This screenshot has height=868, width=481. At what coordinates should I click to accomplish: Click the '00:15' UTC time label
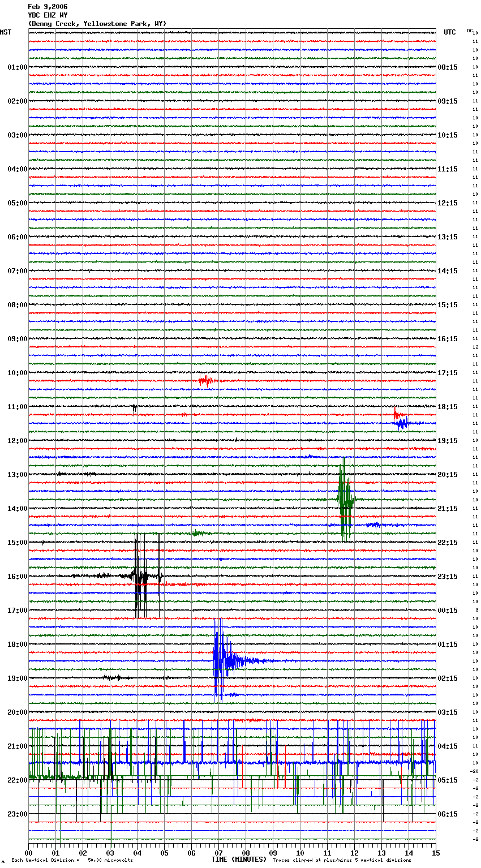pos(448,611)
